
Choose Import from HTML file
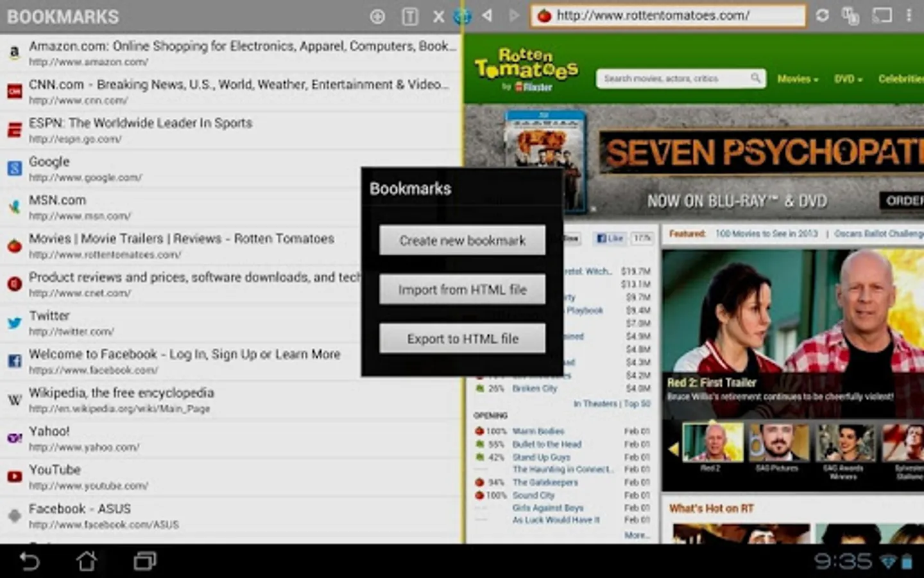point(462,290)
